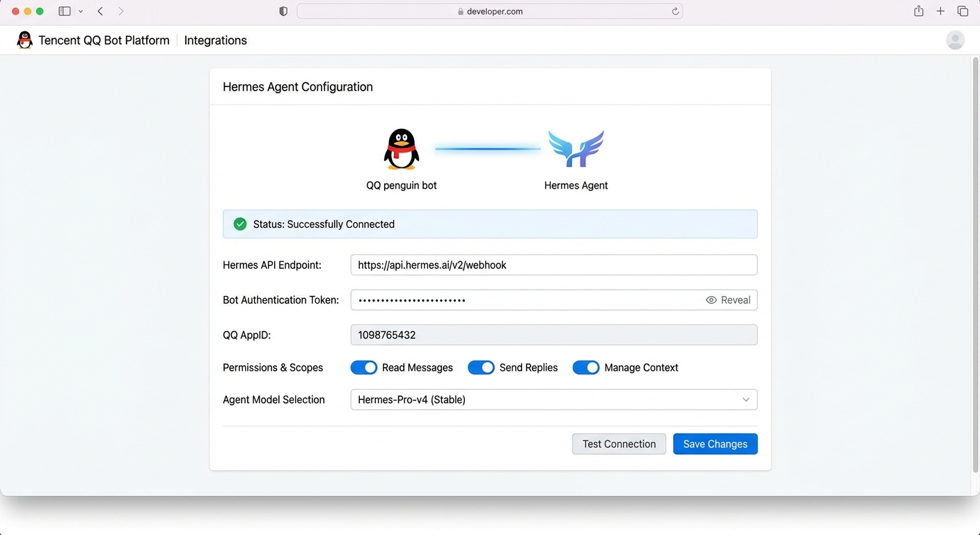The height and width of the screenshot is (535, 980).
Task: Close the window with the red button
Action: [x=16, y=11]
